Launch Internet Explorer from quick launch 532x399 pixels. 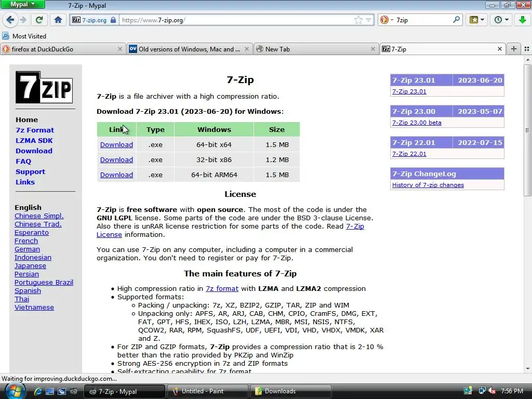tap(37, 391)
